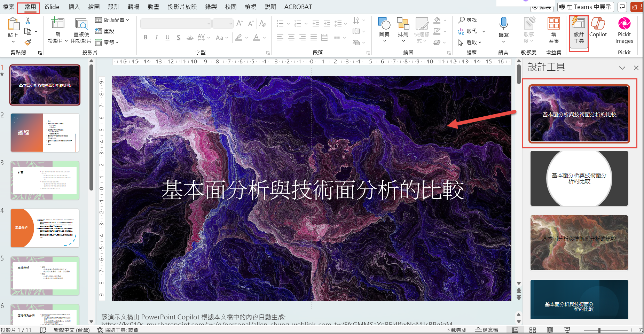Click the Shapes (圖案) icon
Viewport: 644px width, 334px height.
click(x=384, y=24)
